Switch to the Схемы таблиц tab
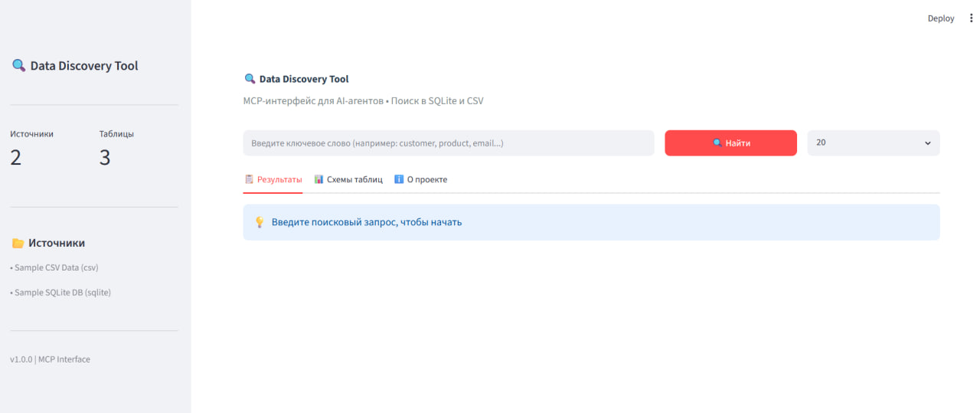980x413 pixels. [x=348, y=179]
